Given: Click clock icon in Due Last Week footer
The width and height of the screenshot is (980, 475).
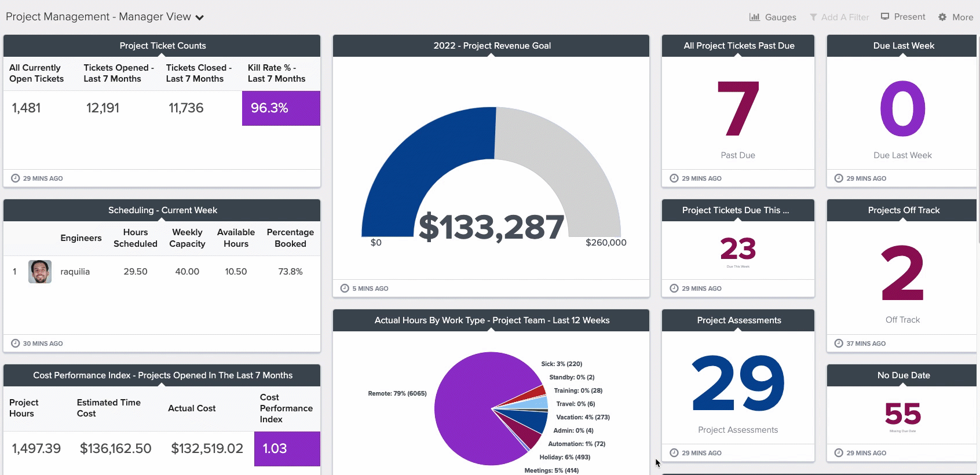Looking at the screenshot, I should tap(839, 178).
